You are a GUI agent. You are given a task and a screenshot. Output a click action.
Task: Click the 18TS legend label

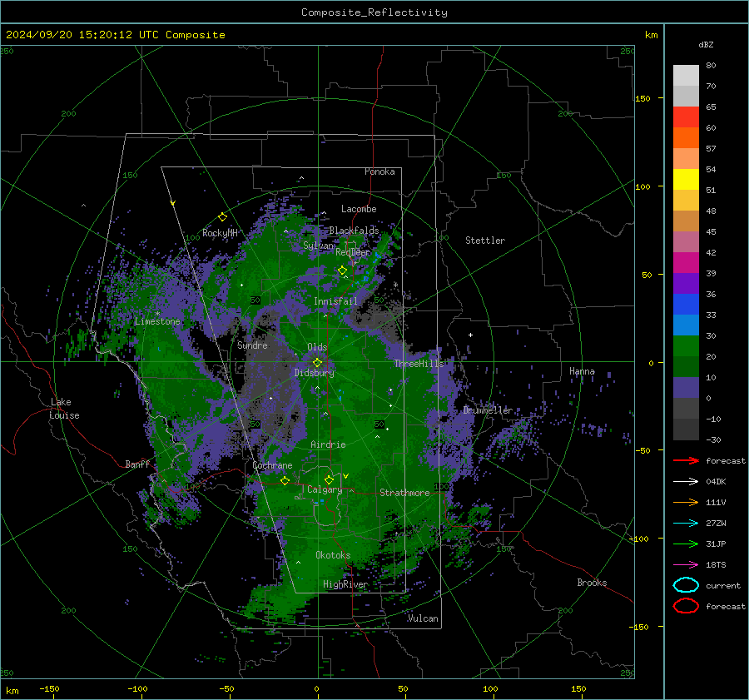pos(716,565)
